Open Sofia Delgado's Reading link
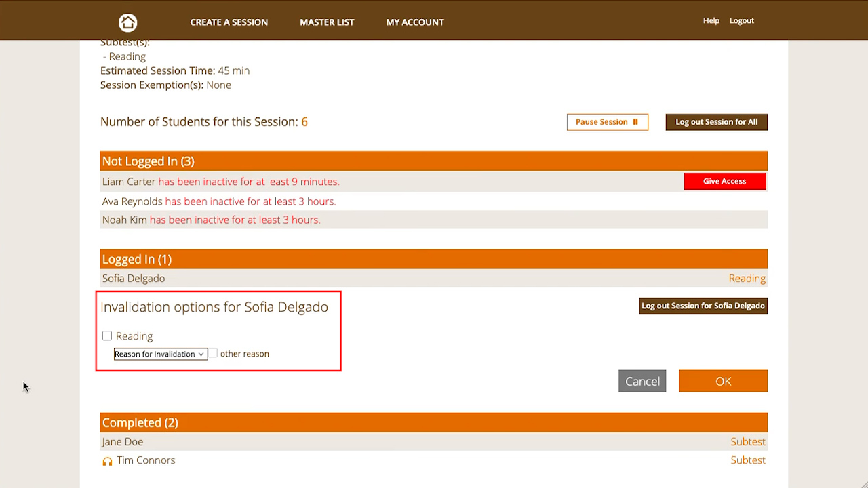Screen dimensions: 868x488 point(747,279)
